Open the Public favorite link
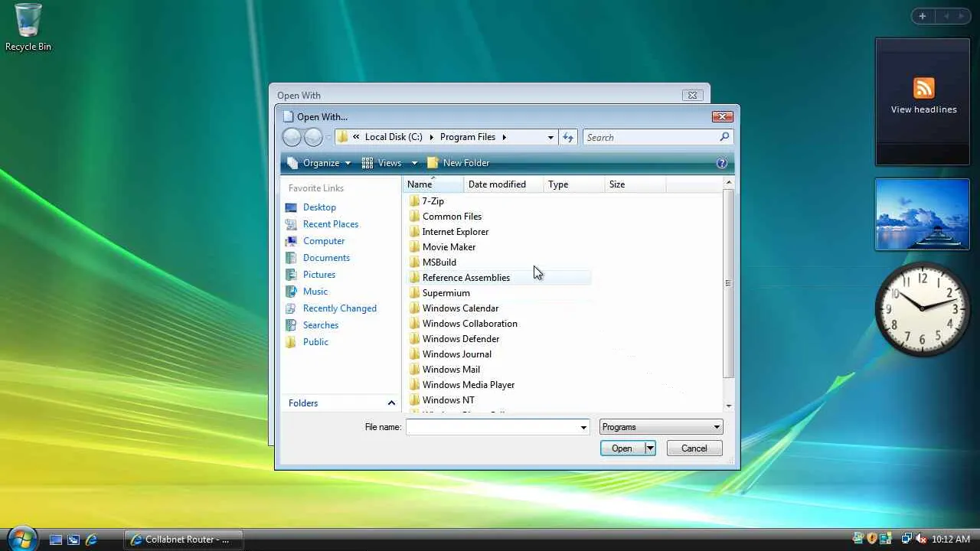 click(315, 342)
